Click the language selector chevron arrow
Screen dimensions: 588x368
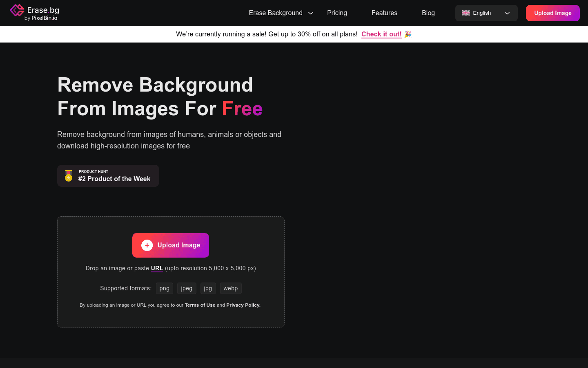point(507,13)
